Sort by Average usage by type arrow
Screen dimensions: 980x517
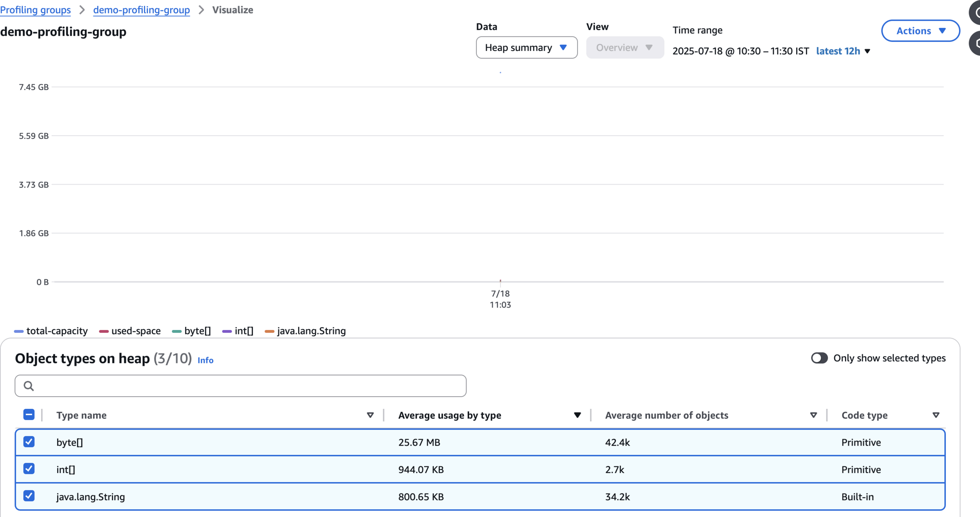pos(577,415)
